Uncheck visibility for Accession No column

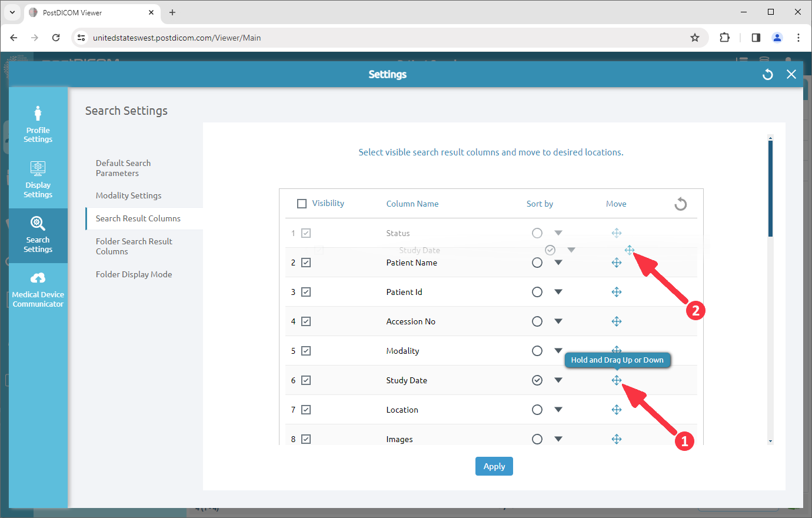[x=305, y=321]
